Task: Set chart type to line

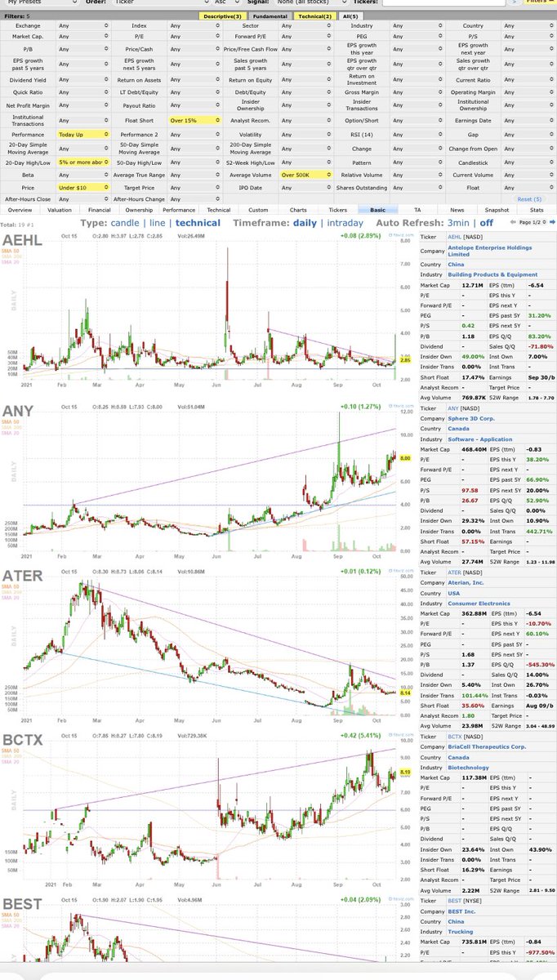Action: pos(159,223)
